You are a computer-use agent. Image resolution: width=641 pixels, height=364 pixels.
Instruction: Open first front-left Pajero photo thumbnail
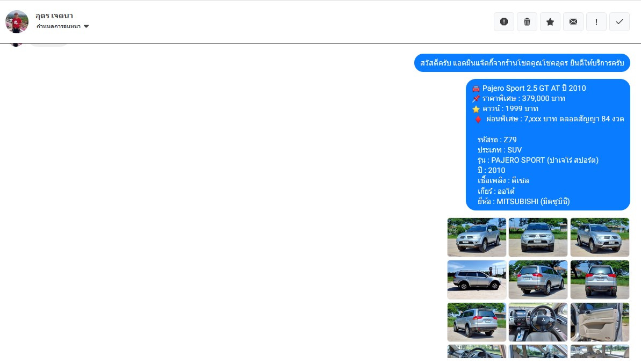coord(477,237)
